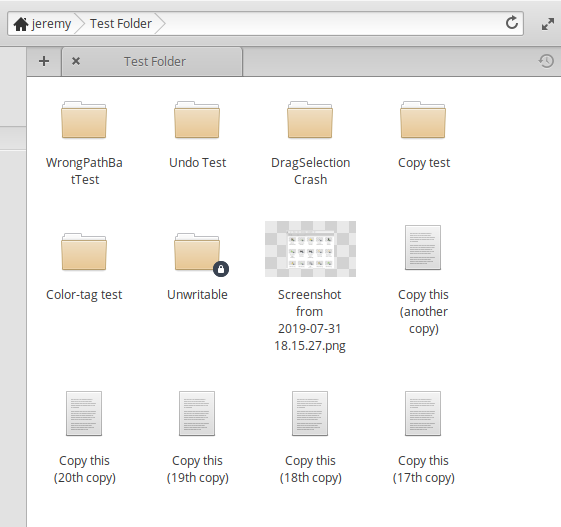Switch to the Test Folder tab

click(x=152, y=62)
